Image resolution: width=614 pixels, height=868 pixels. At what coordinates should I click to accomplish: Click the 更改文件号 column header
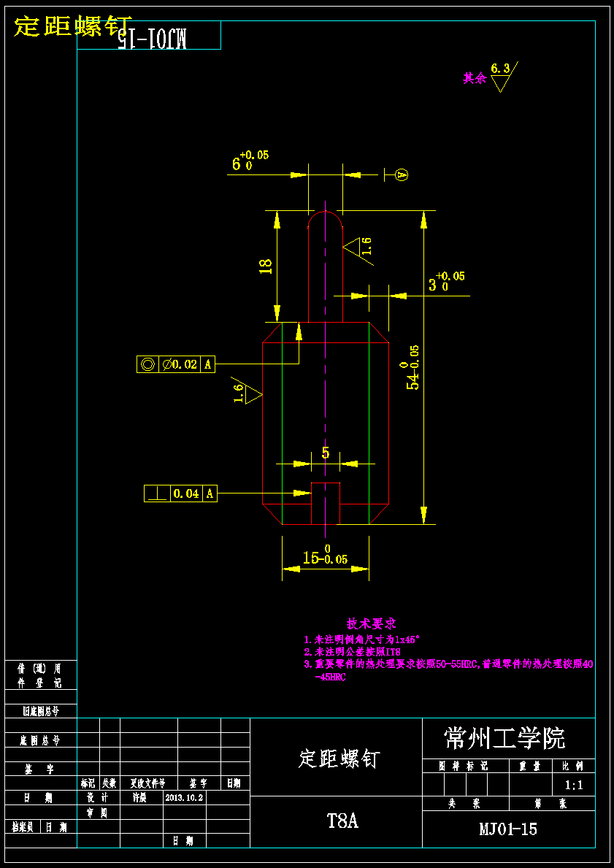(148, 783)
